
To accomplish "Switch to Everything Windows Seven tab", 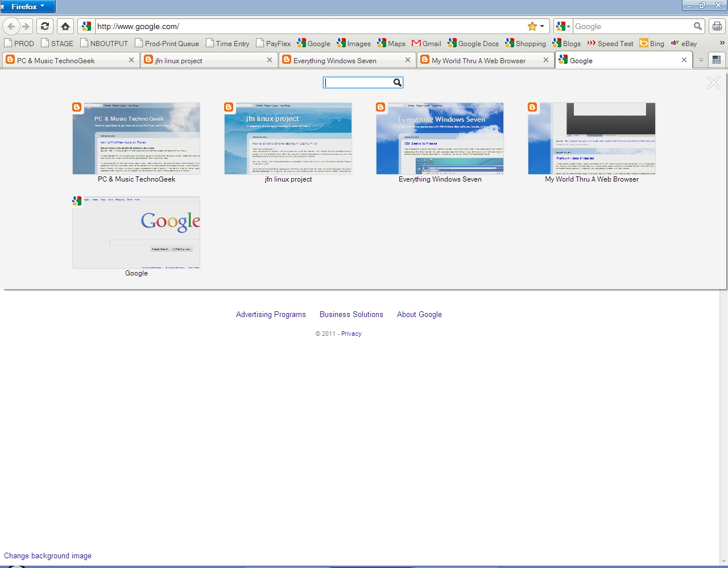I will tap(347, 60).
